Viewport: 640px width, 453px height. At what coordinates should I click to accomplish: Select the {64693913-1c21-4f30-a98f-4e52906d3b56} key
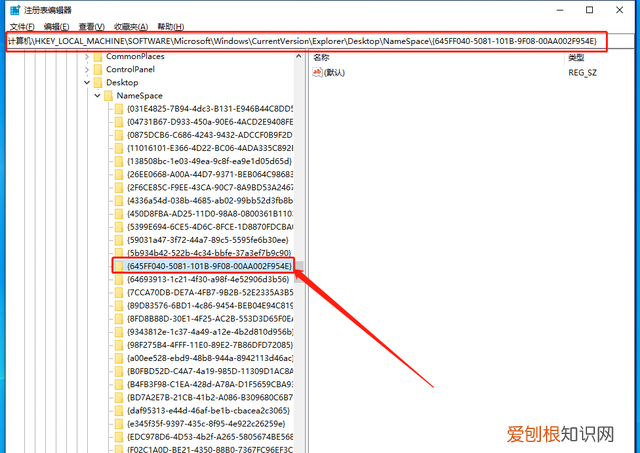pos(207,280)
